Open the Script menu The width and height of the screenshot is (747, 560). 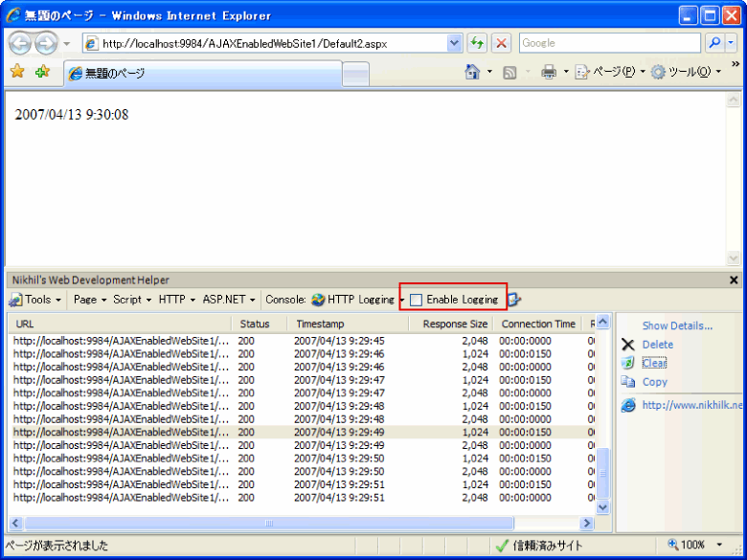pyautogui.click(x=132, y=300)
